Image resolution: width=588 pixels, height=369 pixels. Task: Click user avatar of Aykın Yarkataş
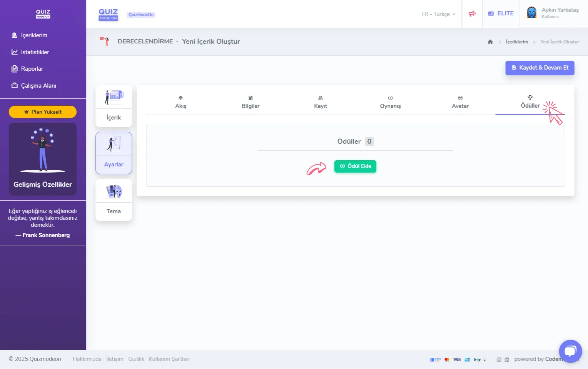tap(531, 13)
